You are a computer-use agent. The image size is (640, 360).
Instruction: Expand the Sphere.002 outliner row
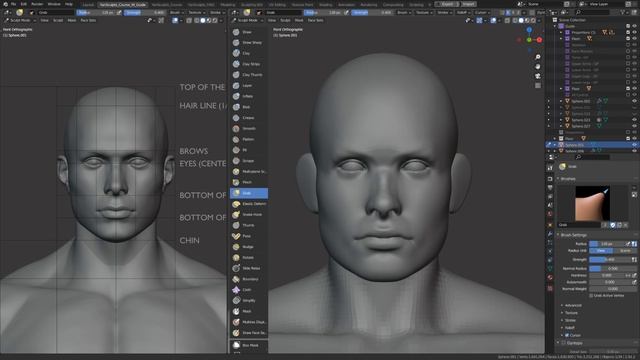pyautogui.click(x=561, y=101)
